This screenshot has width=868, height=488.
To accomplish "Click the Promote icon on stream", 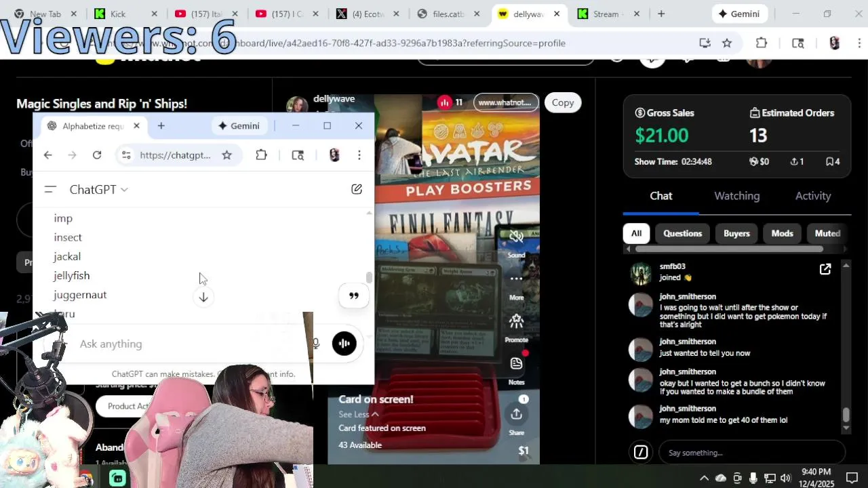I will pyautogui.click(x=516, y=321).
